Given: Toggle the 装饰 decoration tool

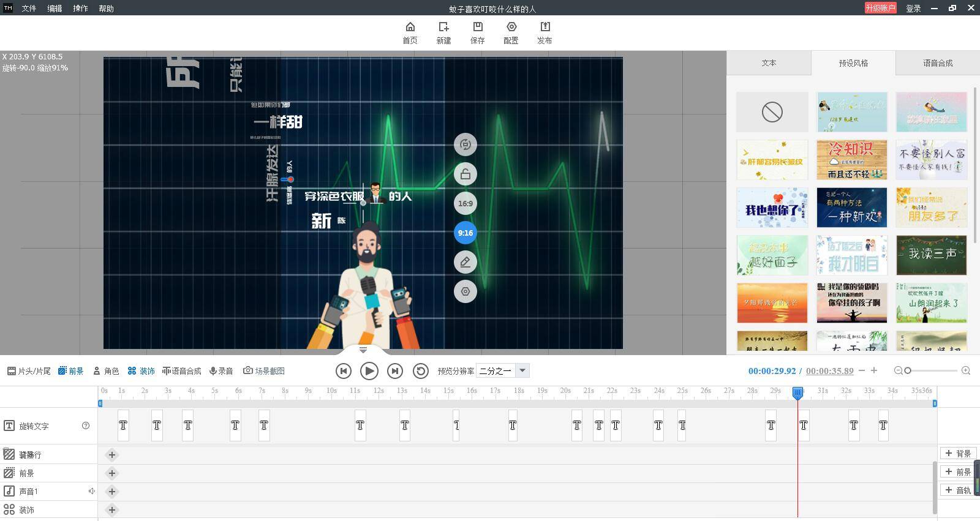Looking at the screenshot, I should click(141, 371).
